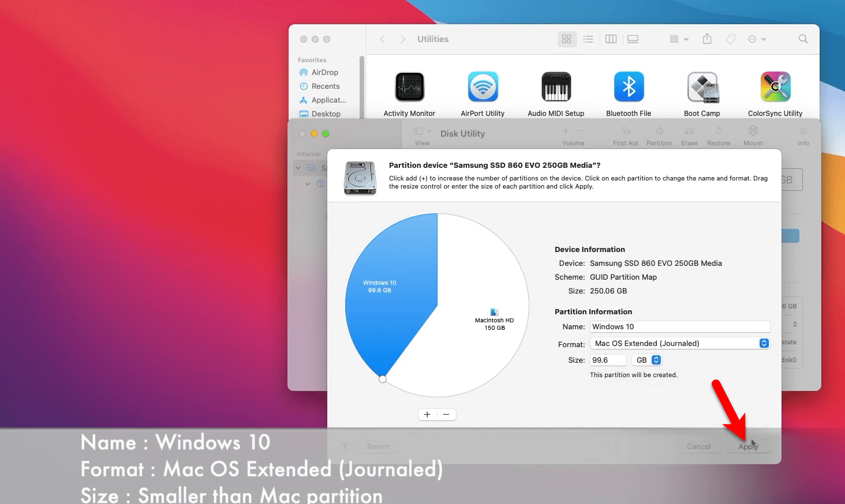Open the Finder more-actions menu
The image size is (845, 504).
pyautogui.click(x=757, y=39)
